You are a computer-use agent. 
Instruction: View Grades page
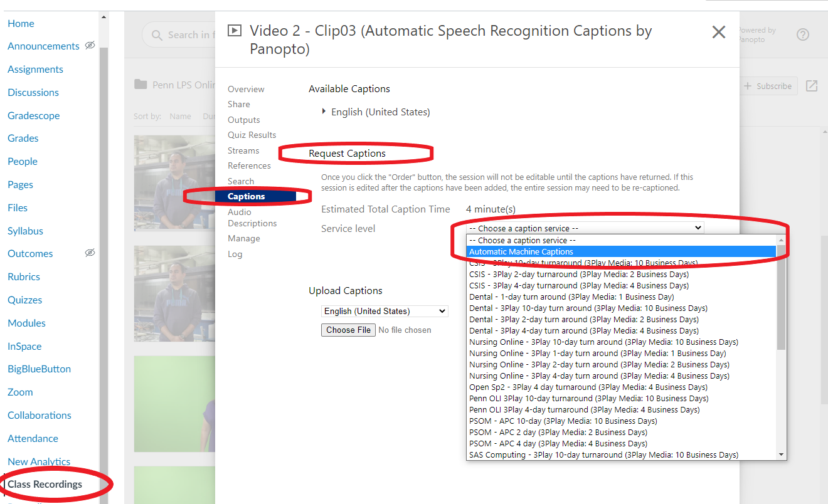pos(23,138)
